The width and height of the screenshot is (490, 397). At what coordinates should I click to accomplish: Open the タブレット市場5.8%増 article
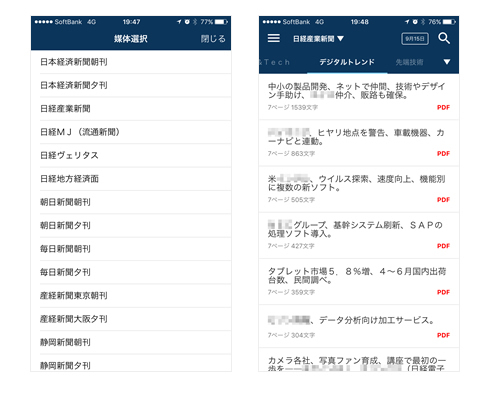(x=359, y=281)
